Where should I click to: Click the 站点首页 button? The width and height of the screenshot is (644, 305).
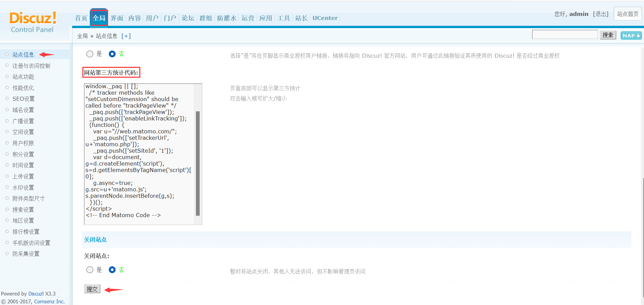628,14
